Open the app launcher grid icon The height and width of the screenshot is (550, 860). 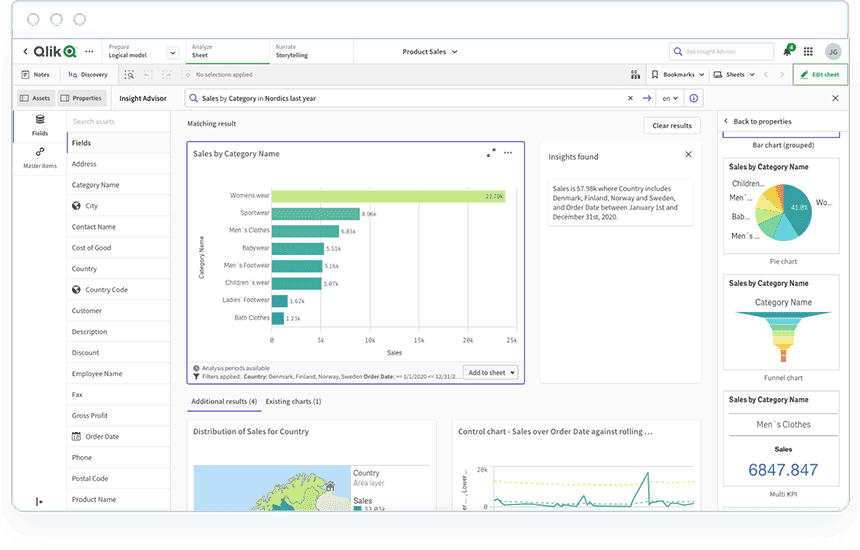click(808, 51)
